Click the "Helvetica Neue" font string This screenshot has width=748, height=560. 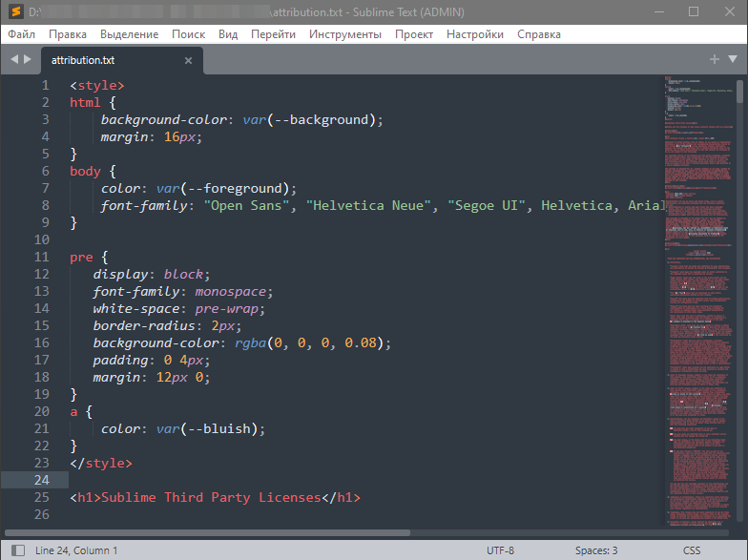[x=368, y=206]
